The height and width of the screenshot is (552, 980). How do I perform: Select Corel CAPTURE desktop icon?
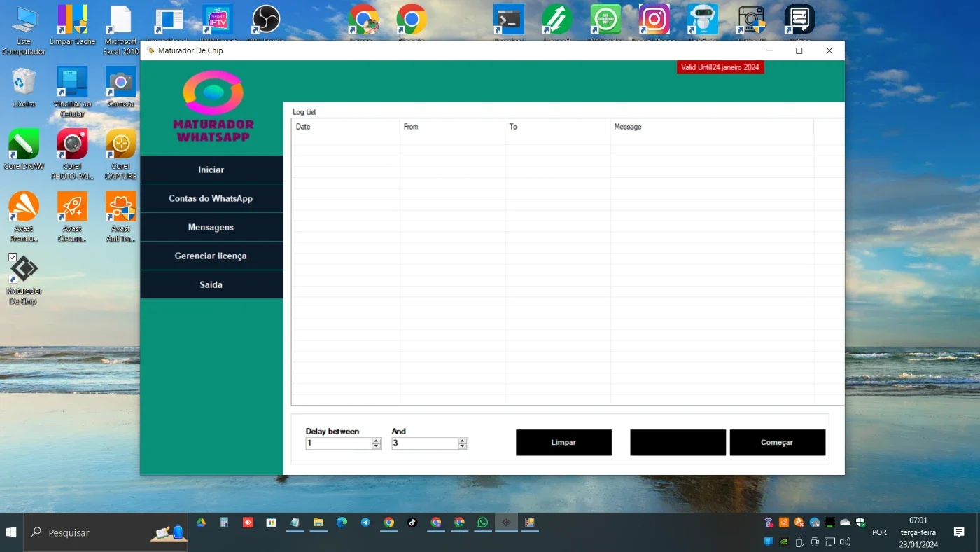pos(120,154)
